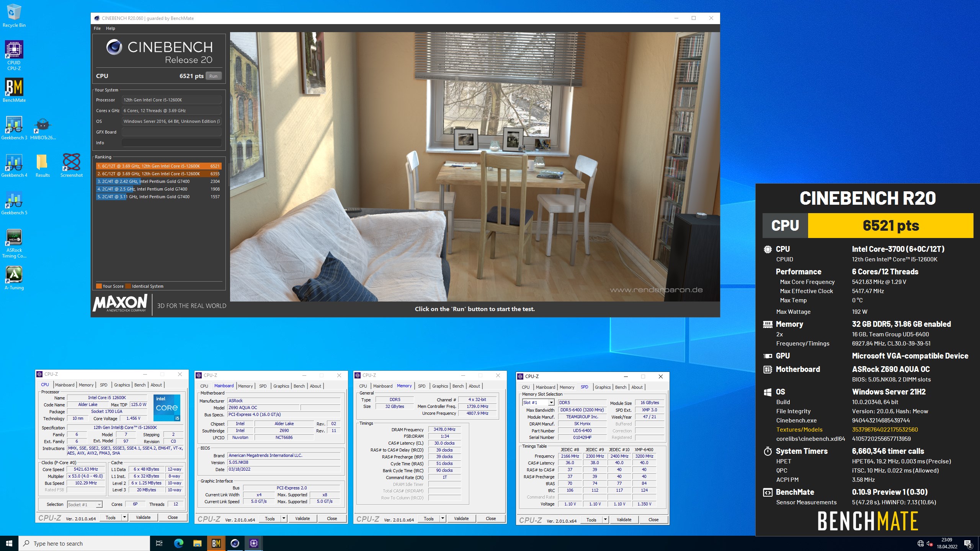Open the notification center icon
The width and height of the screenshot is (980, 551).
click(x=968, y=543)
